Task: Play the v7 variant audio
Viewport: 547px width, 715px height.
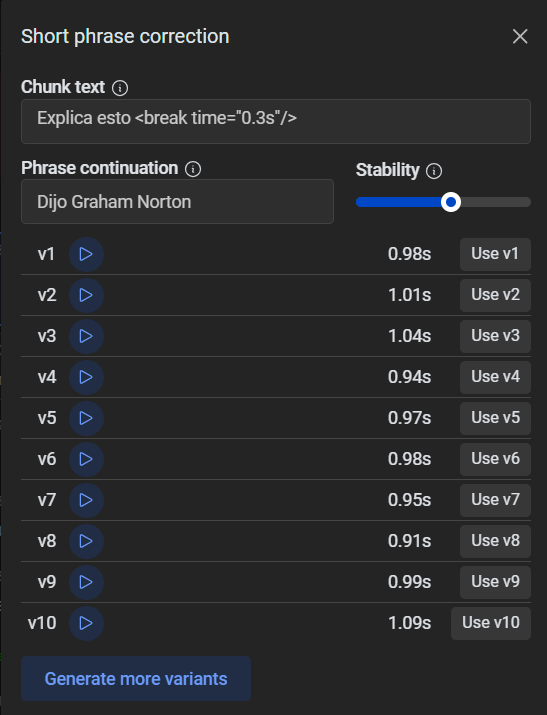Action: (x=86, y=500)
